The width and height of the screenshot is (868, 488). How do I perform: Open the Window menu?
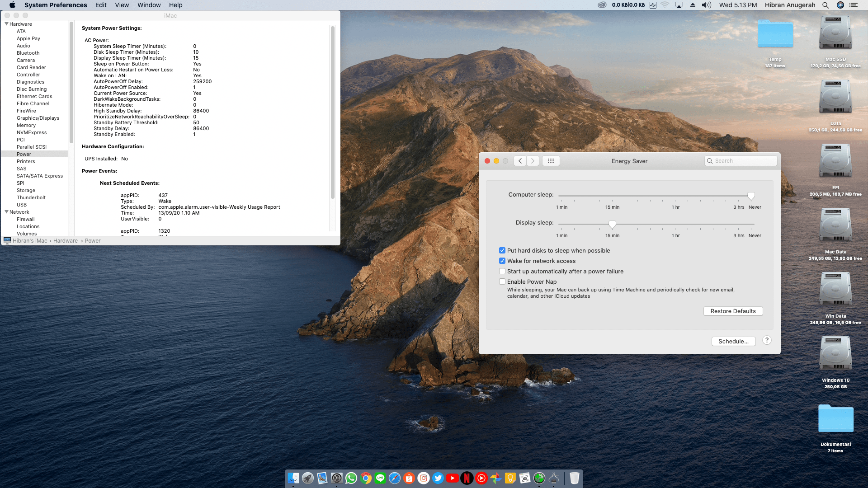(x=149, y=5)
